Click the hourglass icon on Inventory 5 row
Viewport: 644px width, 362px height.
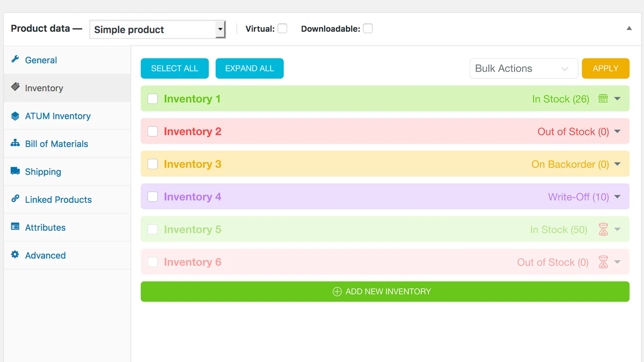(603, 229)
